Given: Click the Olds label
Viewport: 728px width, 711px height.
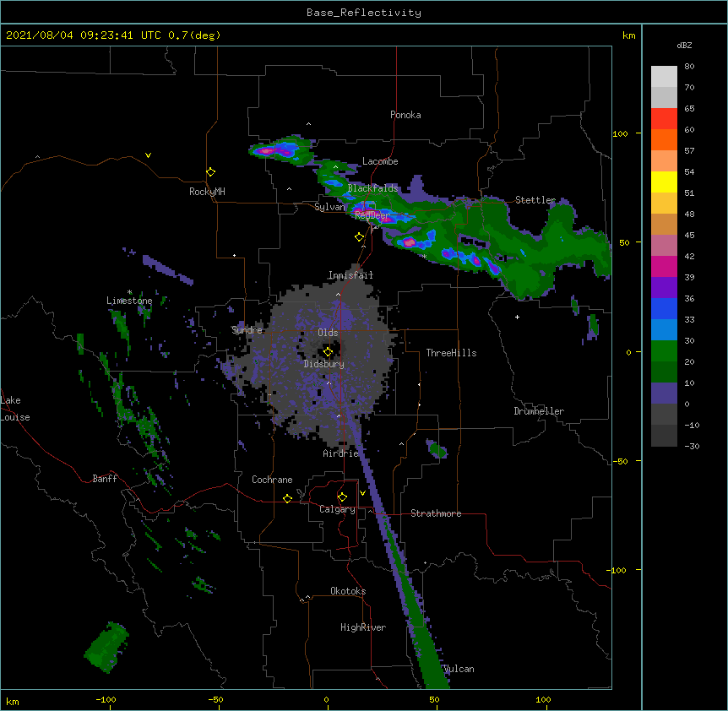Looking at the screenshot, I should (328, 333).
